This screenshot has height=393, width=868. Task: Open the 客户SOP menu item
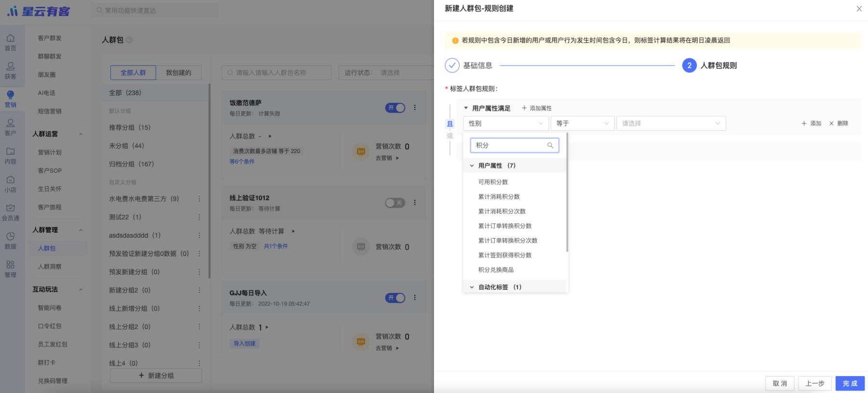pyautogui.click(x=50, y=171)
